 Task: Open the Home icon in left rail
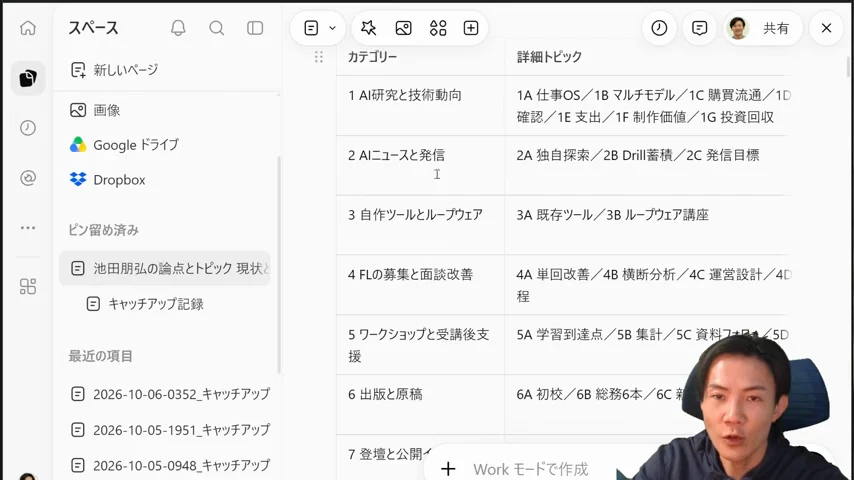pyautogui.click(x=28, y=28)
